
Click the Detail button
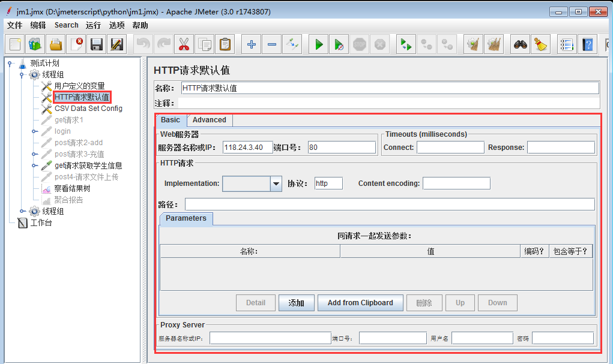click(x=256, y=303)
